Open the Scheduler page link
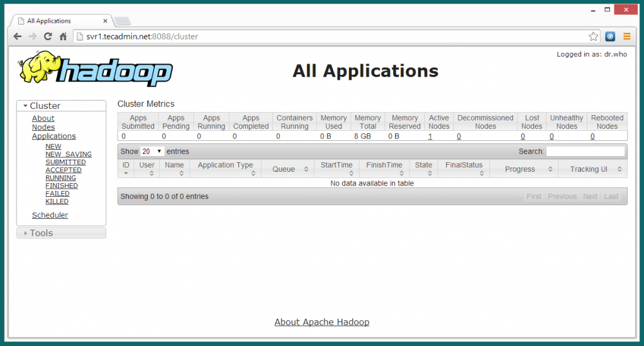644x346 pixels. point(50,215)
